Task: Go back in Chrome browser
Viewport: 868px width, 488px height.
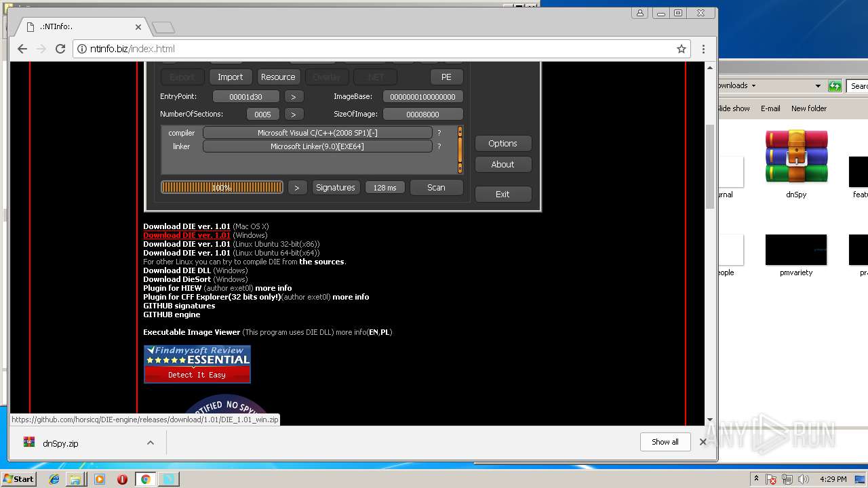Action: tap(22, 49)
